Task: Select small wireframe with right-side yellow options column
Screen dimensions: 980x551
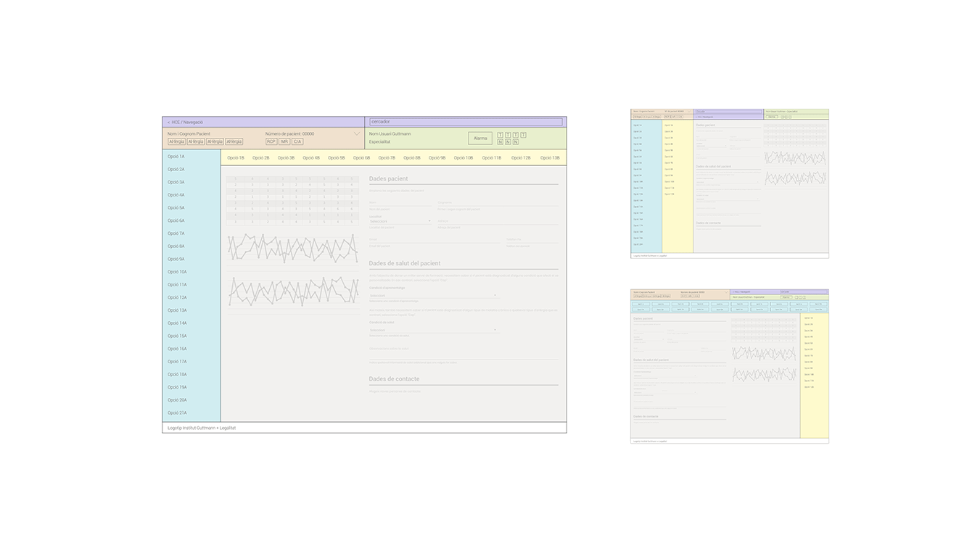Action: [x=730, y=366]
